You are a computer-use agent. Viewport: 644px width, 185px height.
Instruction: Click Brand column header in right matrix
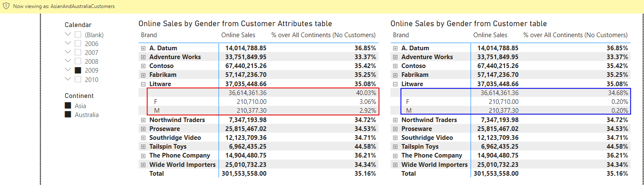point(400,35)
